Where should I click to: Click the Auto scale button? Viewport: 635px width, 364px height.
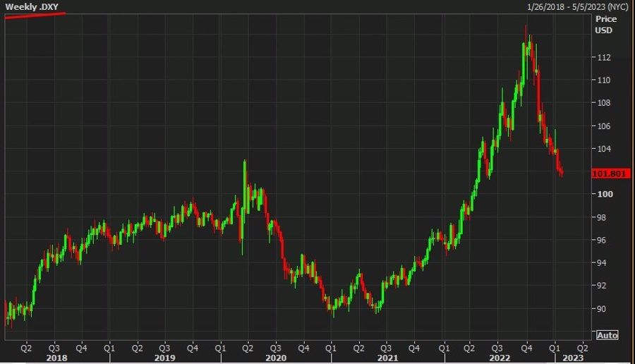pos(607,335)
